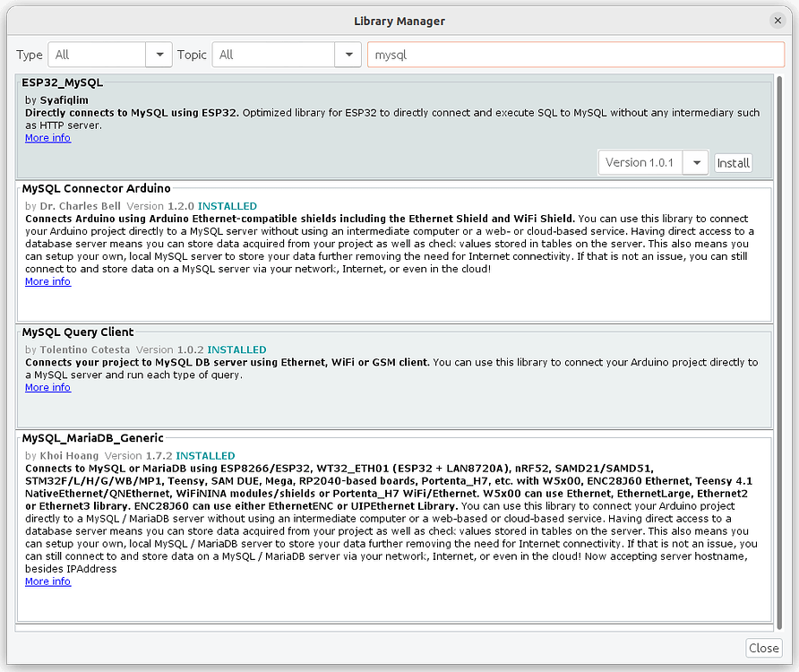This screenshot has width=799, height=672.
Task: Install the ESP32_MySQL library
Action: click(x=733, y=162)
